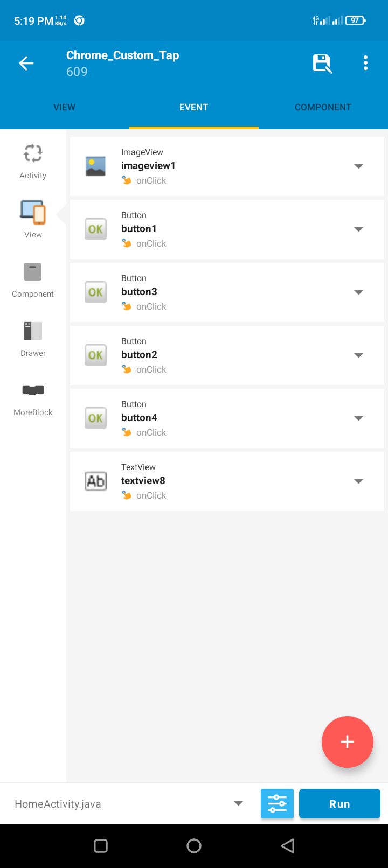Tap the Android home navigation button

tap(194, 846)
